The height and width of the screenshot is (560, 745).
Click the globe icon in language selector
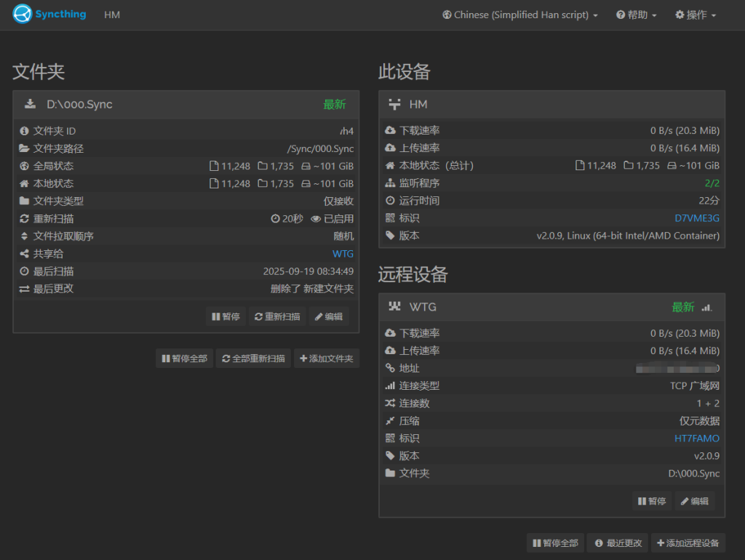pos(447,15)
